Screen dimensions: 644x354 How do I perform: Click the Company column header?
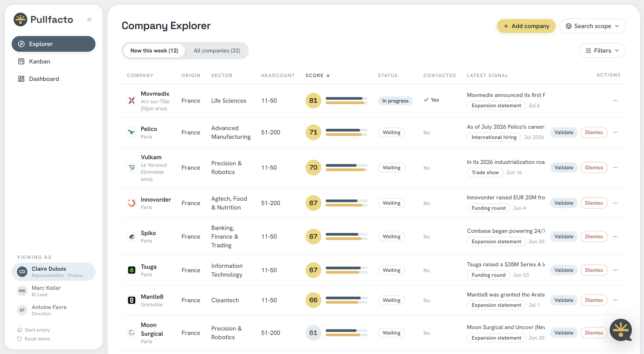click(140, 76)
